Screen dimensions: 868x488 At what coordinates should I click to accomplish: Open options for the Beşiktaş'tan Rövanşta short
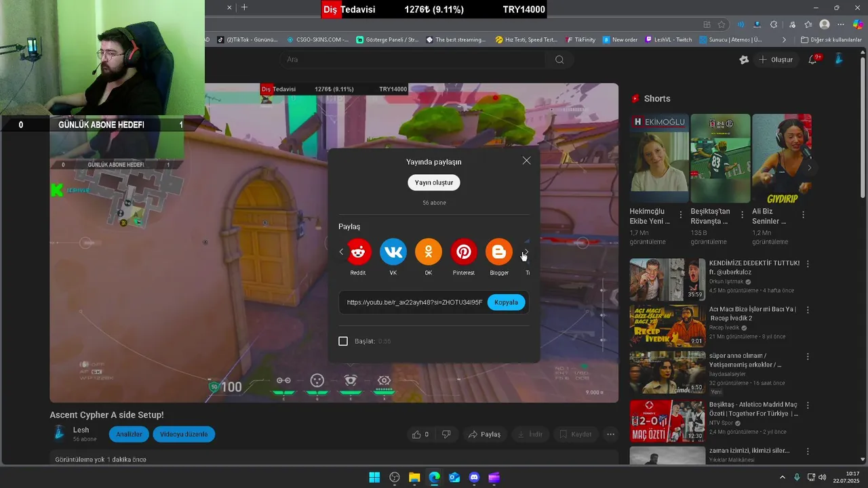(x=742, y=215)
